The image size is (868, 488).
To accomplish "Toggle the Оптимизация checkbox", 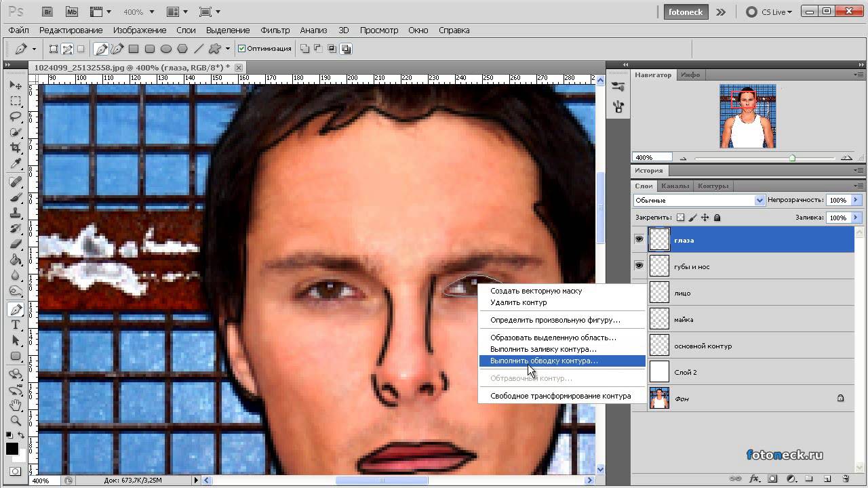I will [x=242, y=49].
